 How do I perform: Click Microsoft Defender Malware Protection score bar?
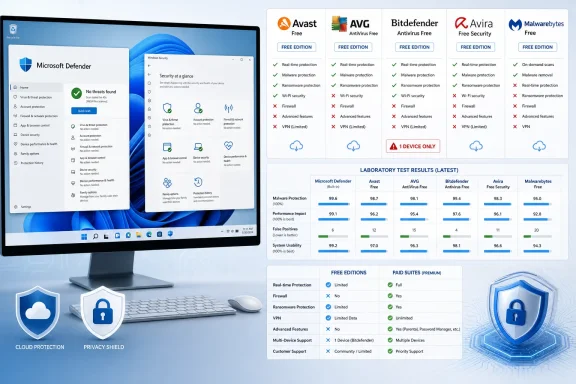point(334,204)
